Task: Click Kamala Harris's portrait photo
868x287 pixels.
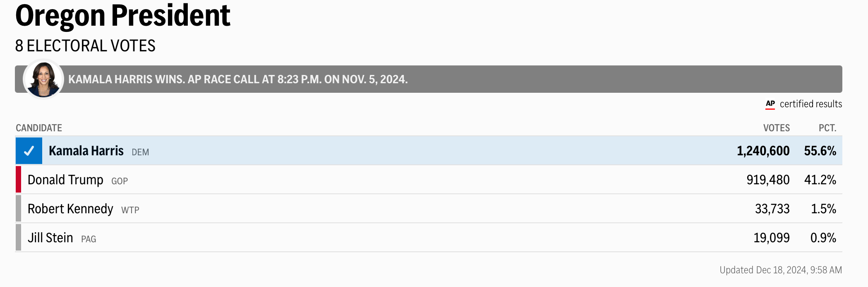Action: coord(43,79)
